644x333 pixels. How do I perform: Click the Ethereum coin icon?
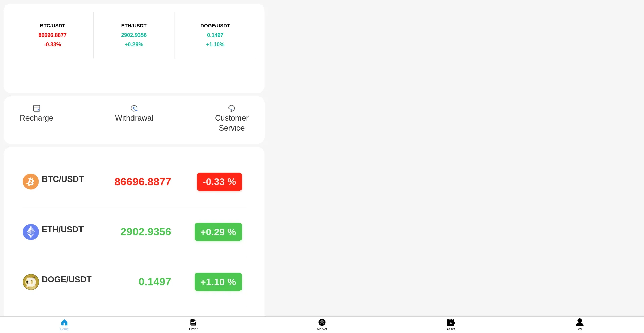click(31, 232)
